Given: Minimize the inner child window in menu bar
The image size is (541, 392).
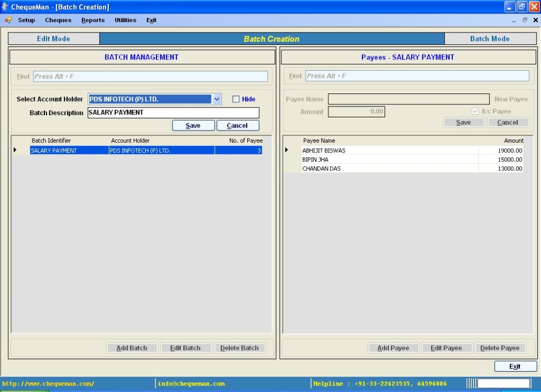Looking at the screenshot, I should point(514,21).
